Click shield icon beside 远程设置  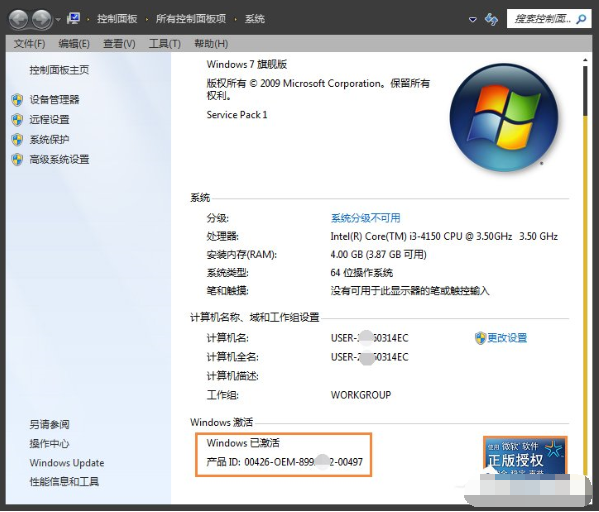pos(17,120)
